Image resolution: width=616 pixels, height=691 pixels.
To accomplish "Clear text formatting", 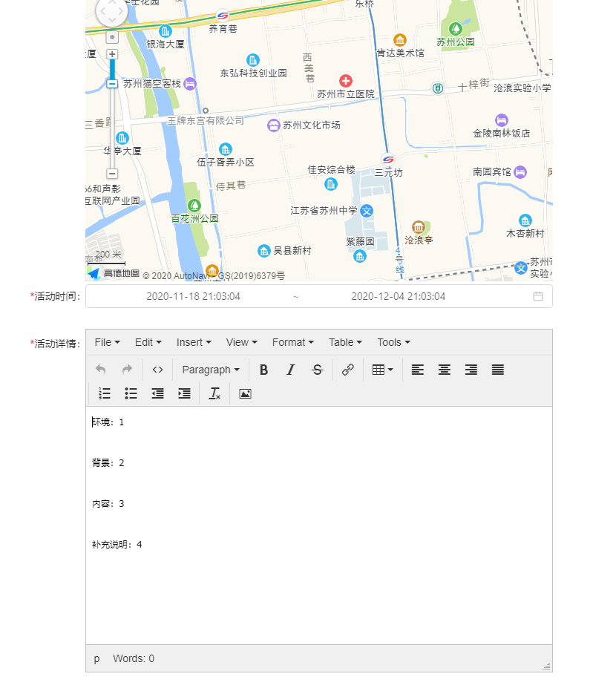I will pos(214,393).
